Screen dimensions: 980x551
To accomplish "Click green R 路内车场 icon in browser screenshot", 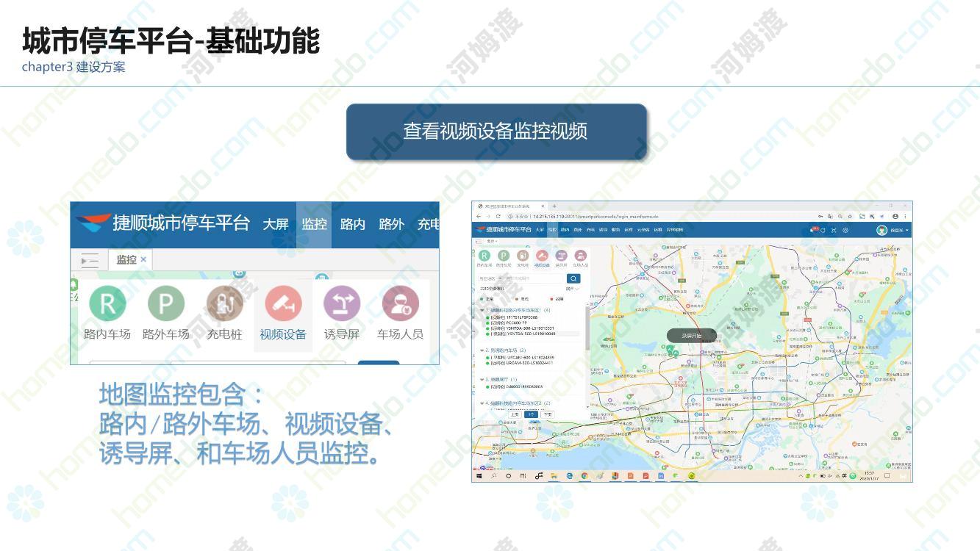I will [484, 256].
